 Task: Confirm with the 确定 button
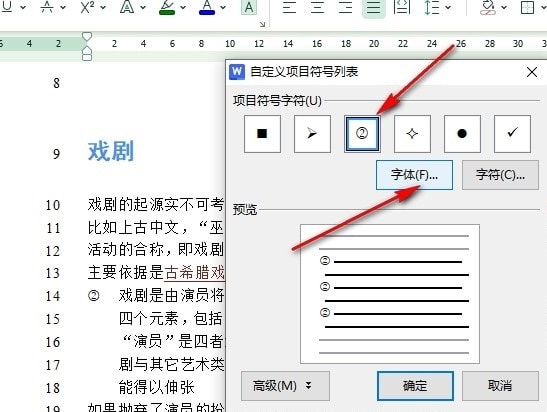415,386
